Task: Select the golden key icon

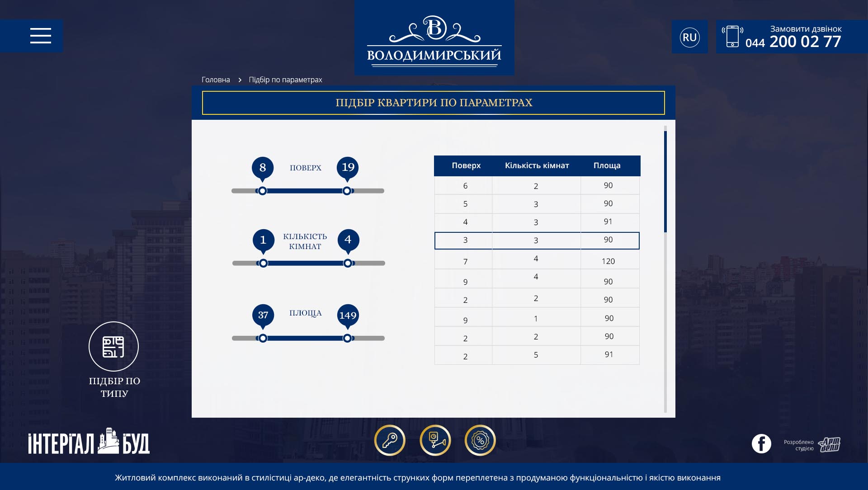Action: [x=390, y=440]
